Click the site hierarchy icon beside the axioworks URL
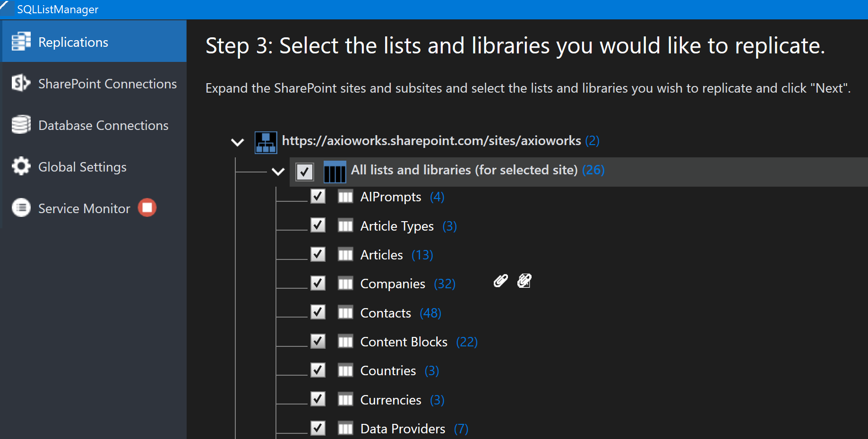The width and height of the screenshot is (868, 439). (266, 141)
